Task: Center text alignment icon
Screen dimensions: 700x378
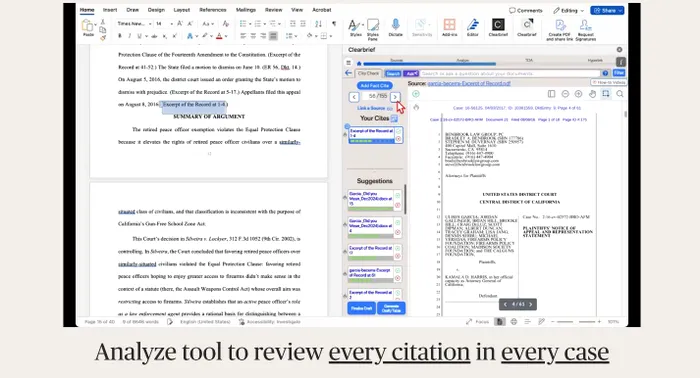Action: (253, 36)
